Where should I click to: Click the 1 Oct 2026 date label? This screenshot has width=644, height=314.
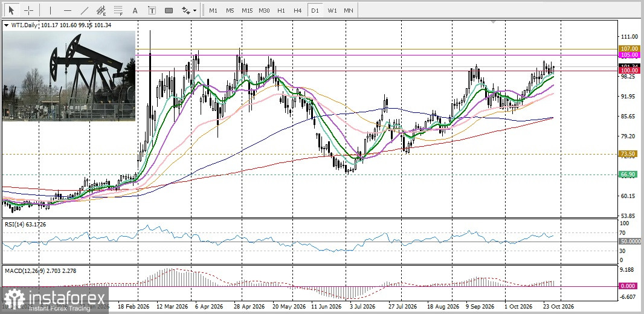click(519, 307)
